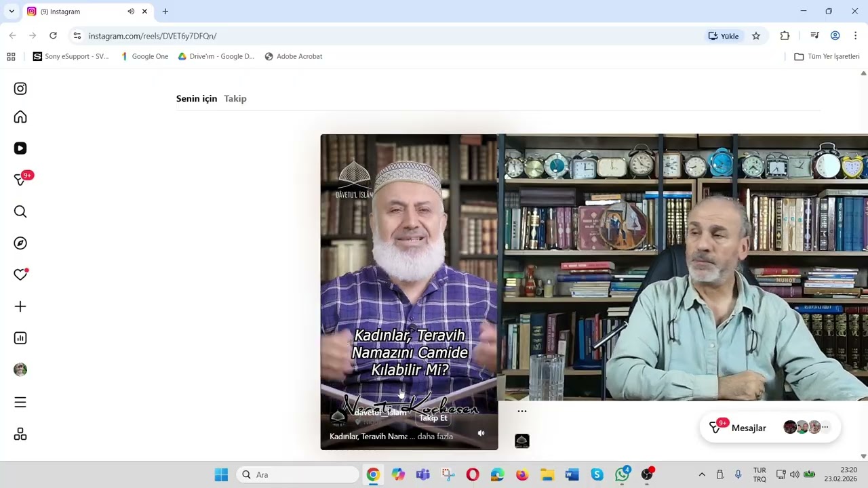The width and height of the screenshot is (868, 488).
Task: Open the Chrome extensions puzzle icon
Action: 785,36
